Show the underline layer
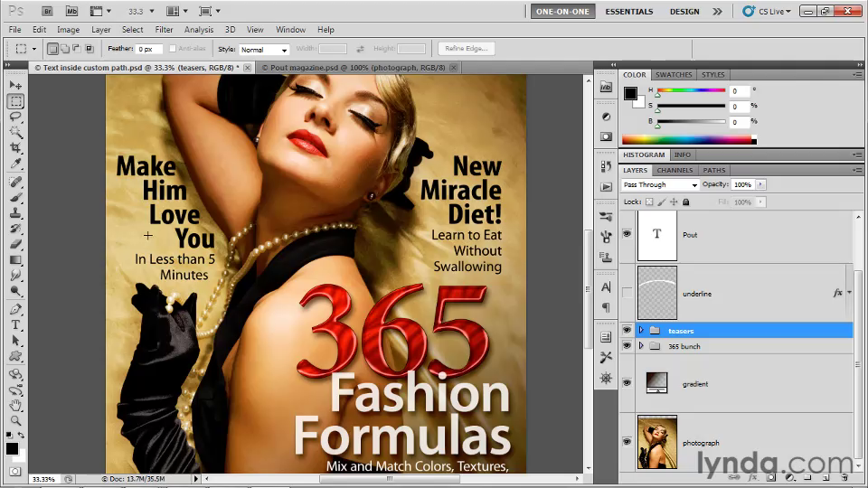 point(627,293)
